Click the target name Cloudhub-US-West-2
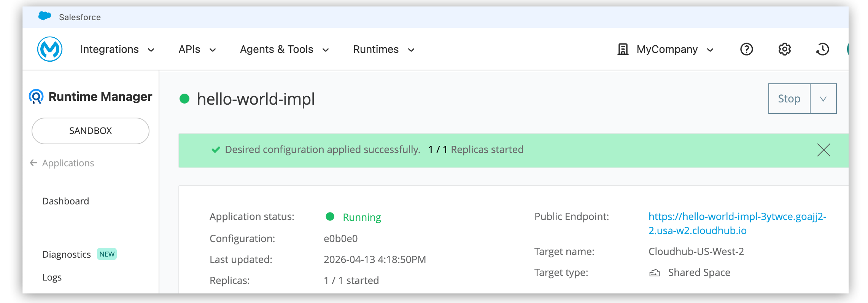Viewport: 868px width, 303px height. [x=696, y=252]
